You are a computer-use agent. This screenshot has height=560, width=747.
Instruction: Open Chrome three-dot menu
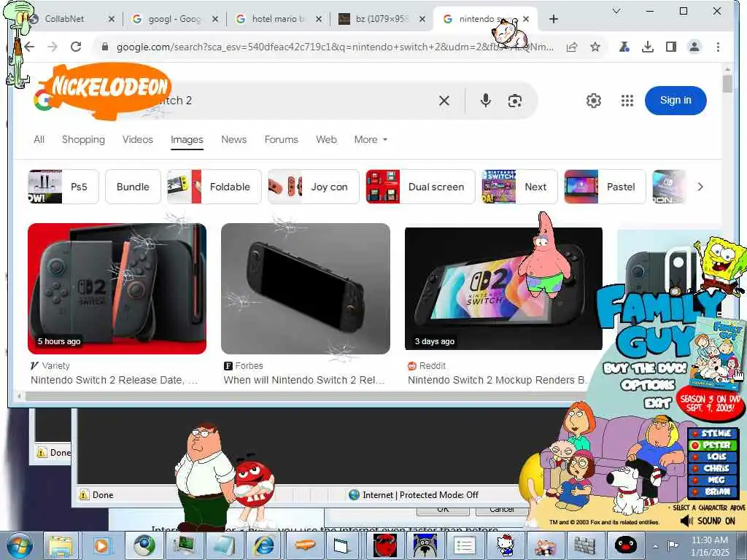click(x=718, y=47)
